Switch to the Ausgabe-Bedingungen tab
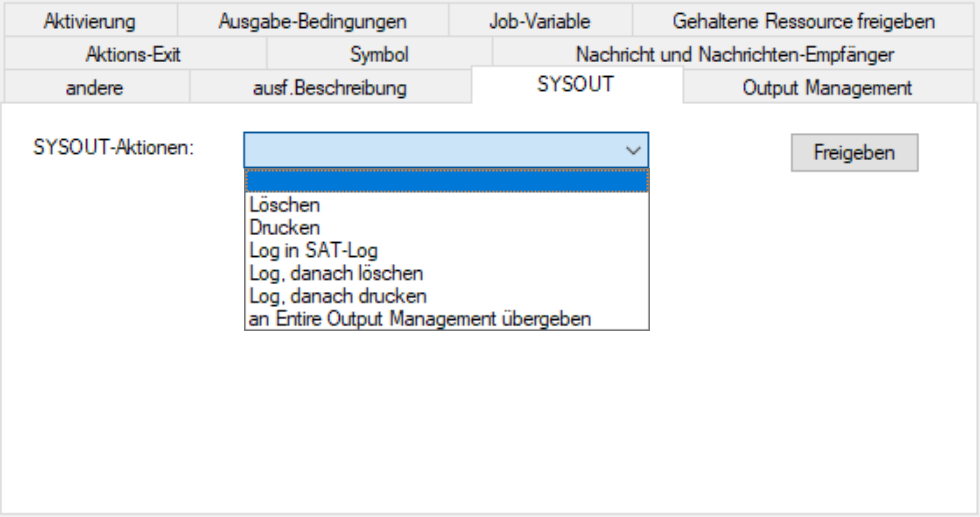Screen dimensions: 980x517 [x=312, y=20]
